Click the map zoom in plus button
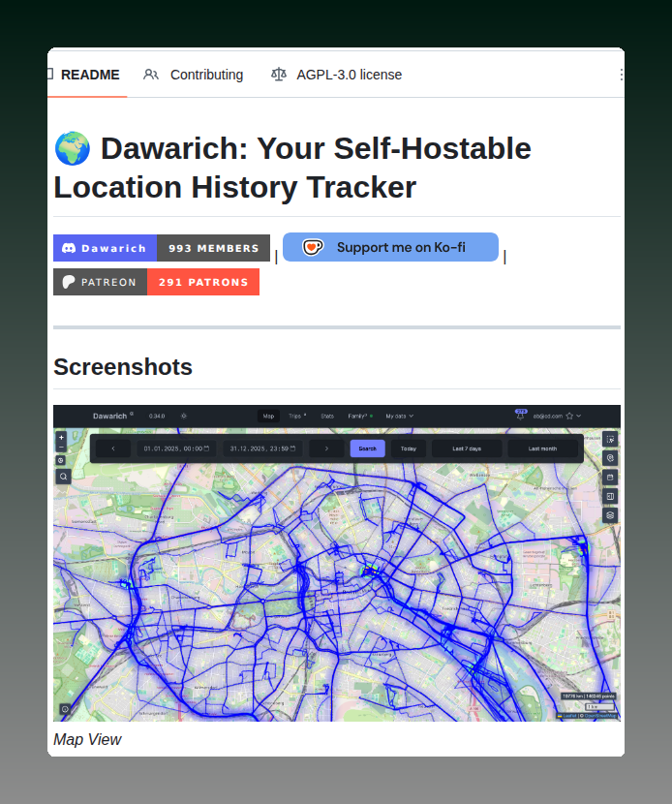Image resolution: width=672 pixels, height=804 pixels. click(61, 438)
